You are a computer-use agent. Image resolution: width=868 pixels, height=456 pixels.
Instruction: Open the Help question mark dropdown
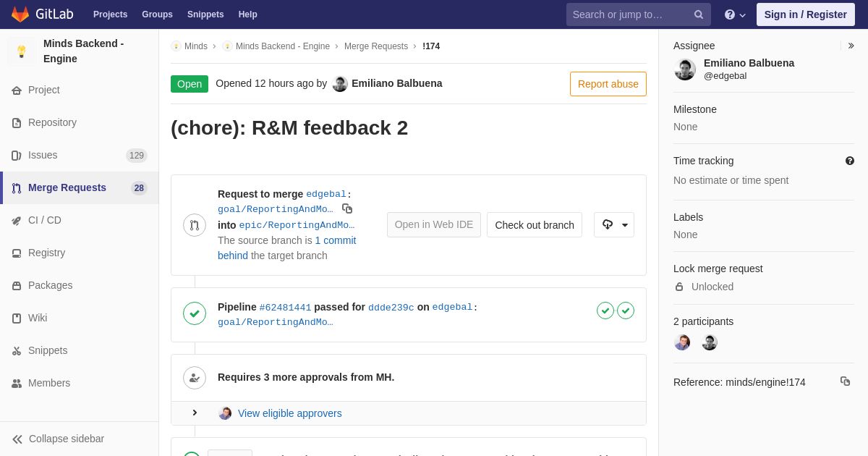(x=735, y=14)
